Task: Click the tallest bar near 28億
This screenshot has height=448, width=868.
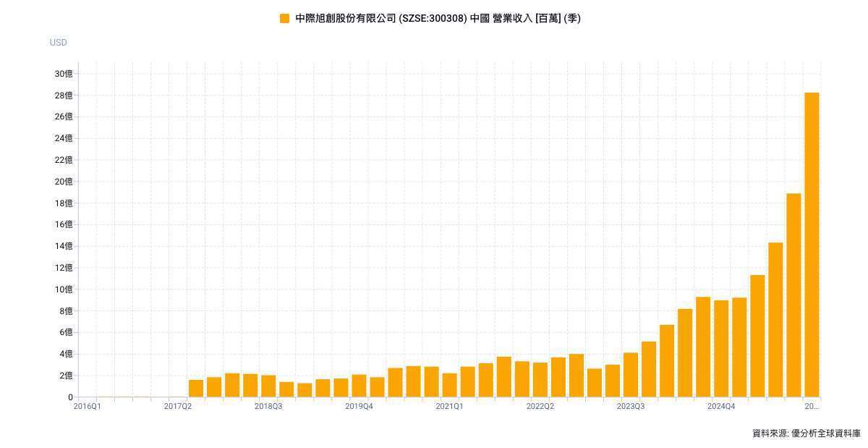Action: point(812,245)
